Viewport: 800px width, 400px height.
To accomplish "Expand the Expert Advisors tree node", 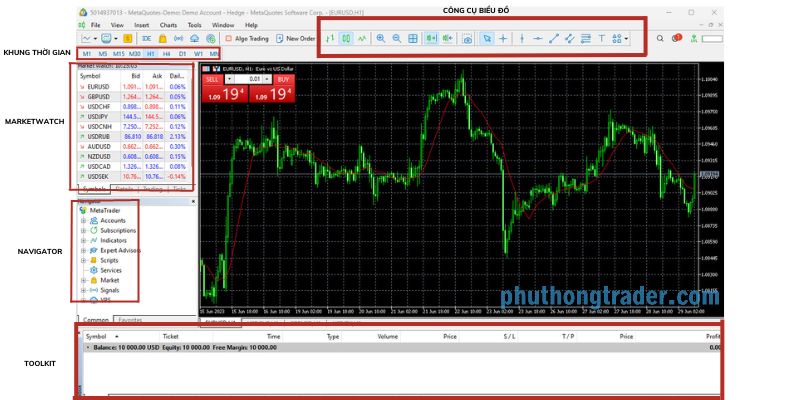I will click(84, 251).
